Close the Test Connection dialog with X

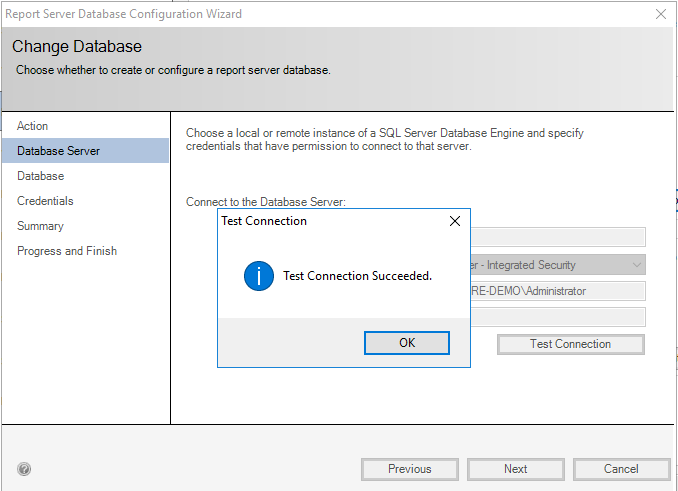(x=455, y=221)
